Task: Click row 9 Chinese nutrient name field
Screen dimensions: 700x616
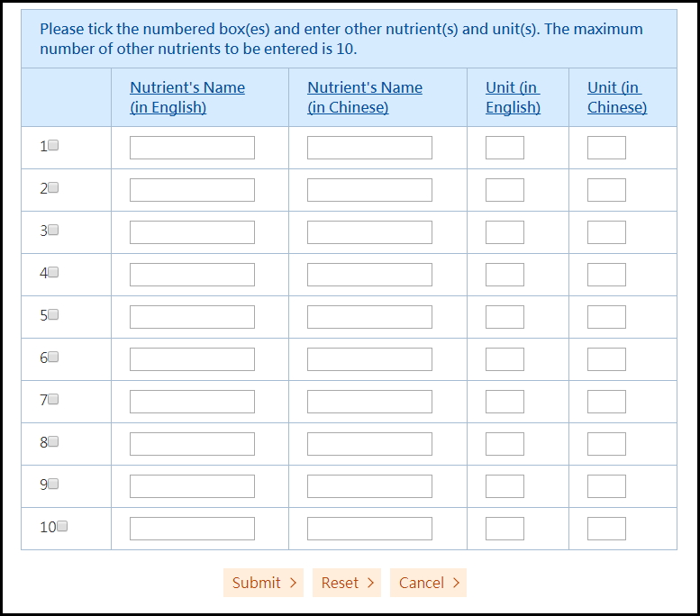Action: [x=369, y=486]
